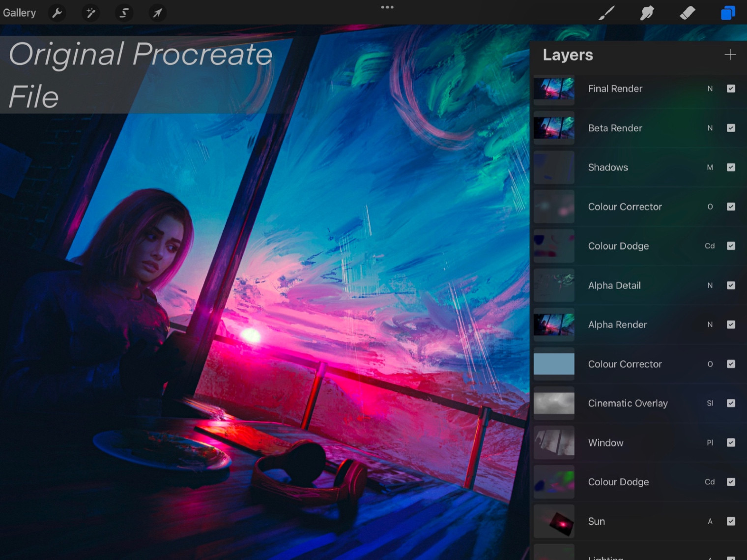Tap the Alpha Detail layer thumbnail
747x560 pixels.
point(554,286)
